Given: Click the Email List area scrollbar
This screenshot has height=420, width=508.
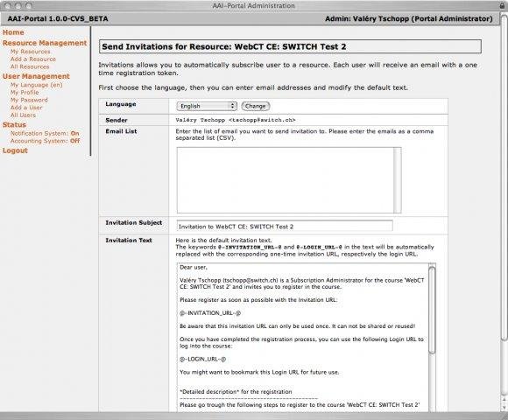Looking at the screenshot, I should point(397,180).
